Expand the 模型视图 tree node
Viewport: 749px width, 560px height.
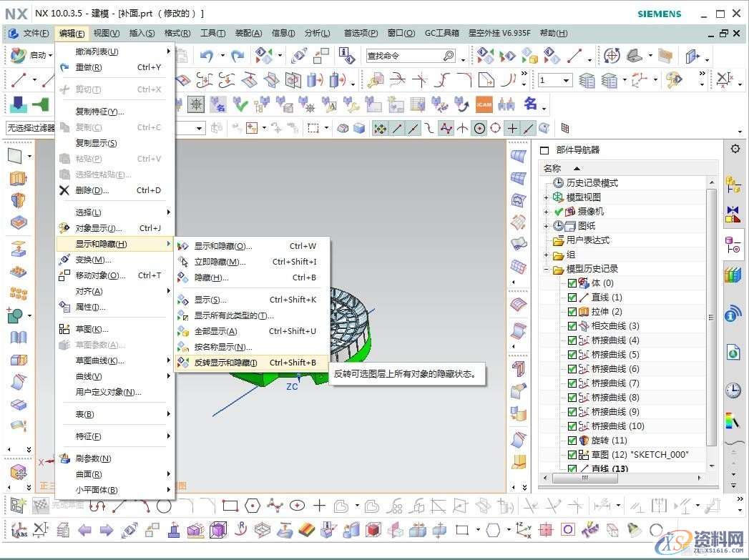pyautogui.click(x=546, y=196)
